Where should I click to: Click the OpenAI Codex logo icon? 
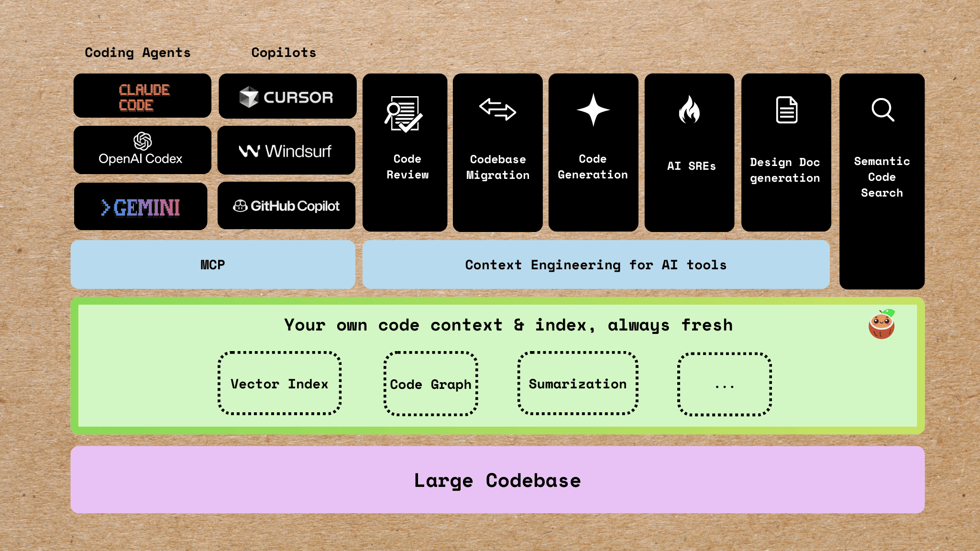click(143, 141)
